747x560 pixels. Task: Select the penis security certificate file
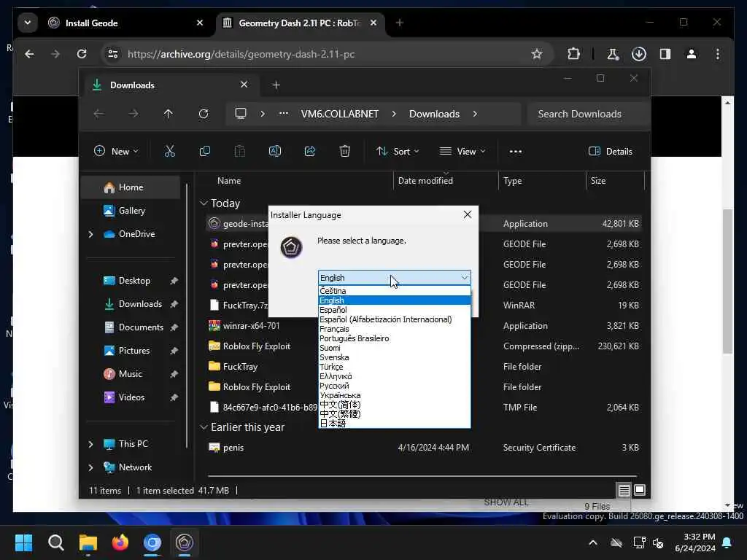coord(424,448)
